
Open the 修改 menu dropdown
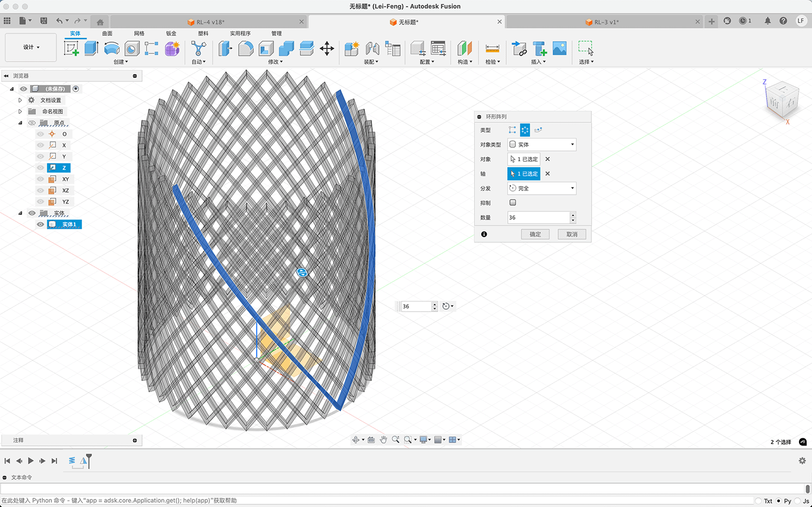point(276,62)
